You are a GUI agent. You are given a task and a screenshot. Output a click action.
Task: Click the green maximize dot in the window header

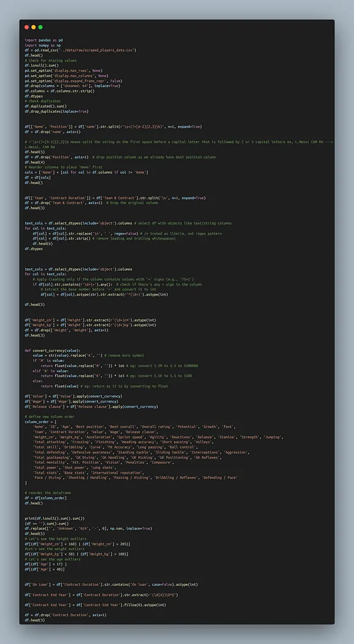click(40, 27)
